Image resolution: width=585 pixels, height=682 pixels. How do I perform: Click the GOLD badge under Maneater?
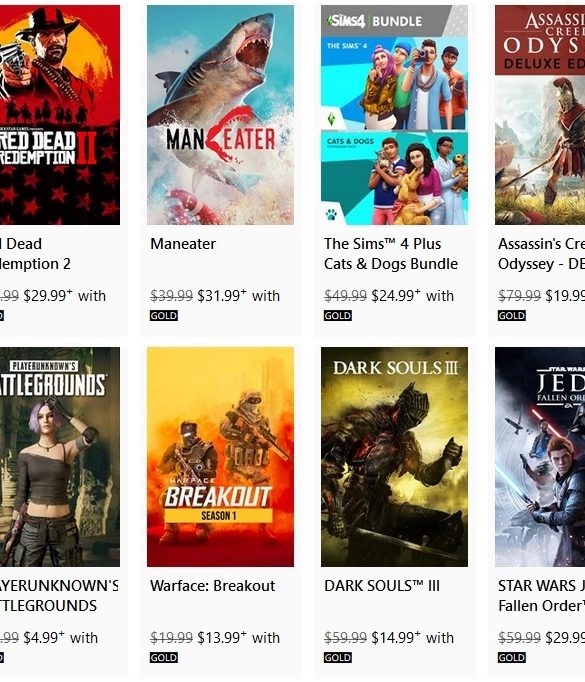164,315
